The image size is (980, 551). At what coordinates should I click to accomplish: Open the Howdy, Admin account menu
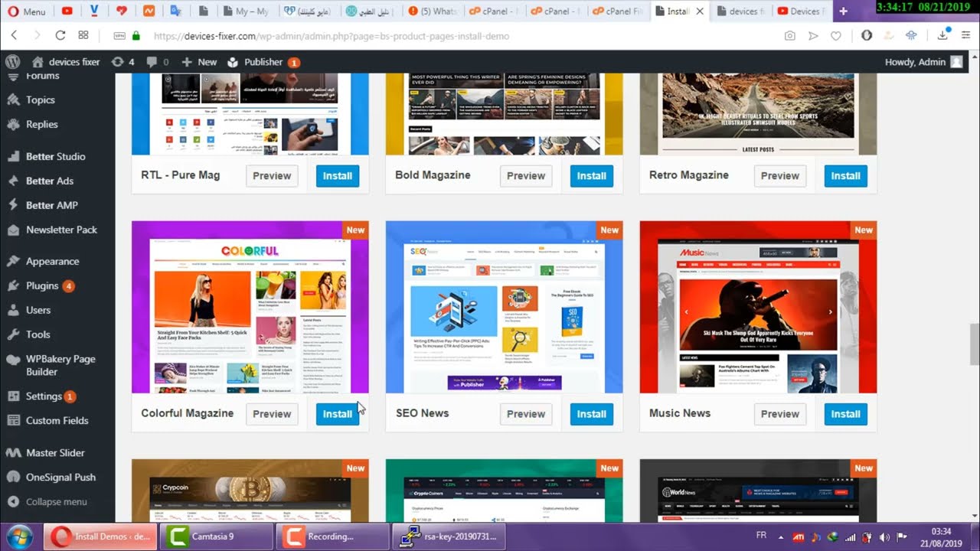[x=923, y=62]
